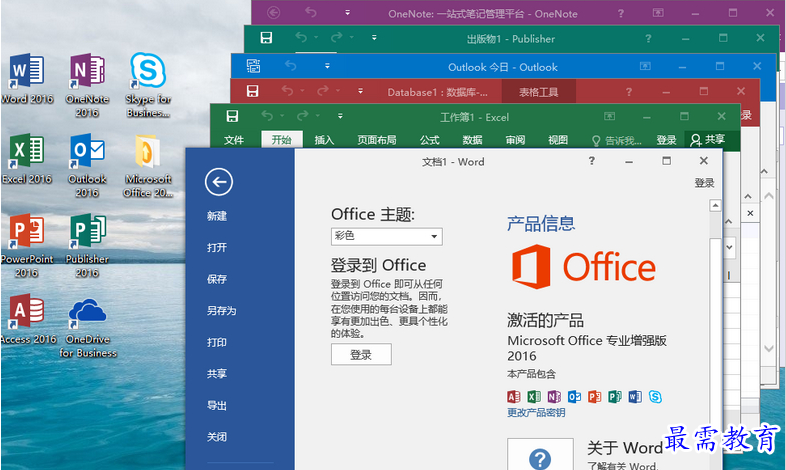Image resolution: width=786 pixels, height=470 pixels.
Task: Switch to the 数据 tab in Excel
Action: [472, 140]
